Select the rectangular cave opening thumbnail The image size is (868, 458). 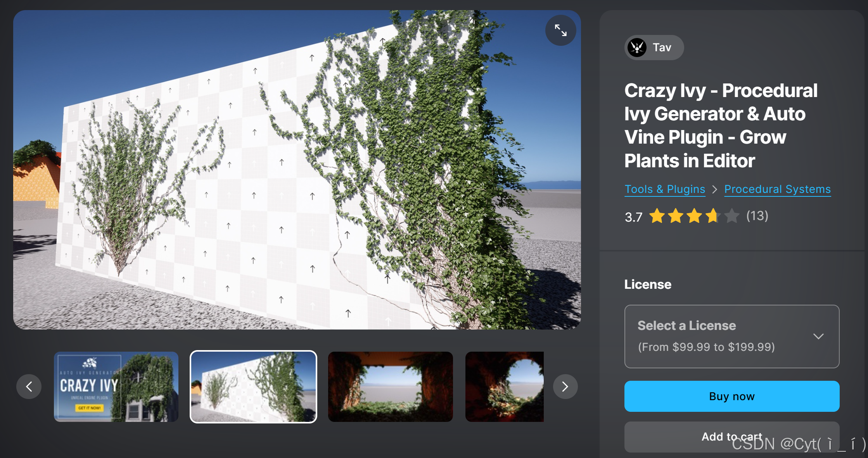[391, 387]
